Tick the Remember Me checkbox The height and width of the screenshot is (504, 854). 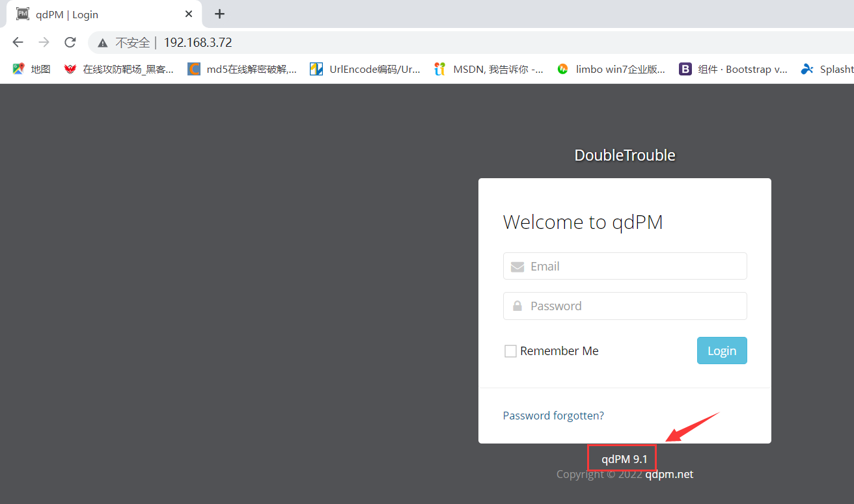[510, 351]
